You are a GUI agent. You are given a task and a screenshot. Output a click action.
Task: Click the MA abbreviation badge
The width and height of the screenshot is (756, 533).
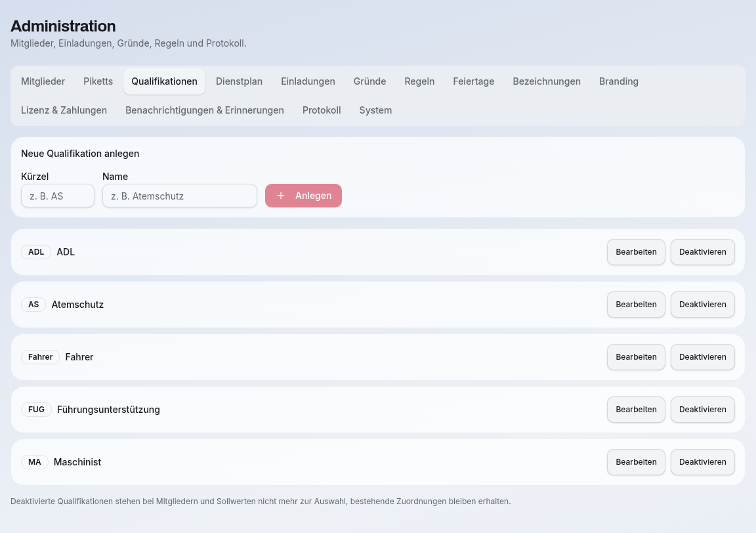(35, 463)
